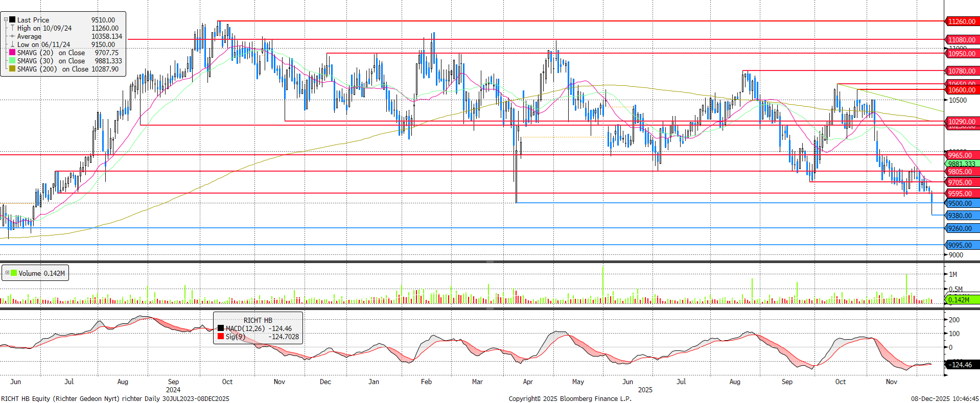This screenshot has width=980, height=403.
Task: Expand the Volume legend box
Action: pos(7,273)
